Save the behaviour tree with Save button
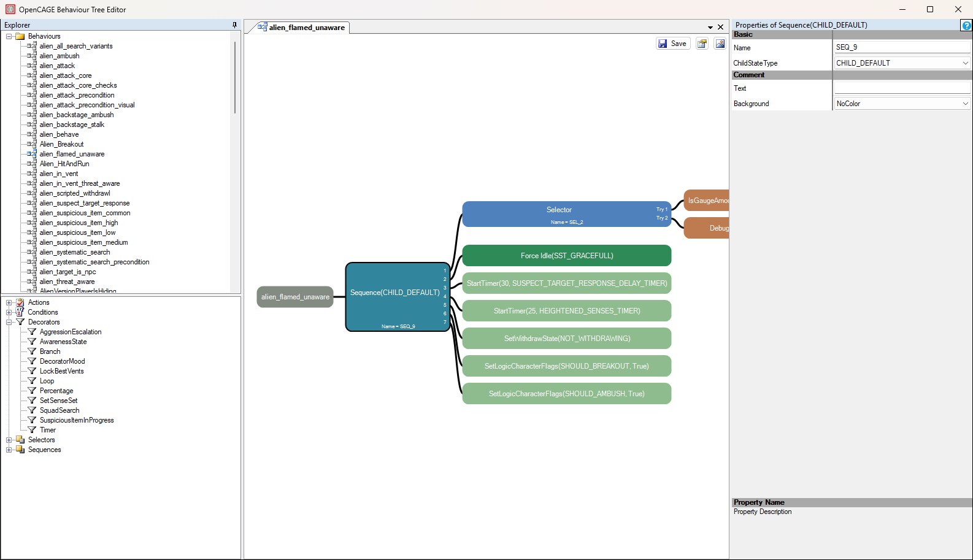 coord(673,44)
